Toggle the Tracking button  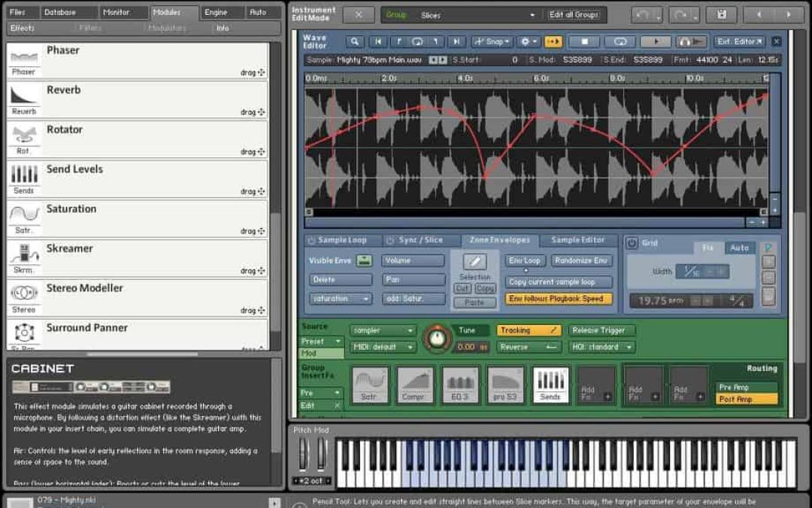pyautogui.click(x=529, y=330)
